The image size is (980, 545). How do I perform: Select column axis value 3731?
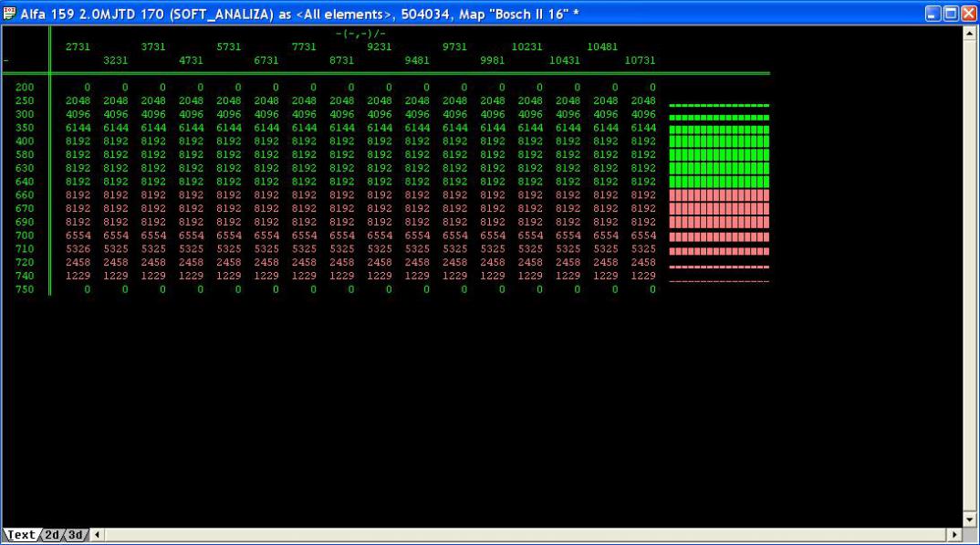click(x=153, y=47)
